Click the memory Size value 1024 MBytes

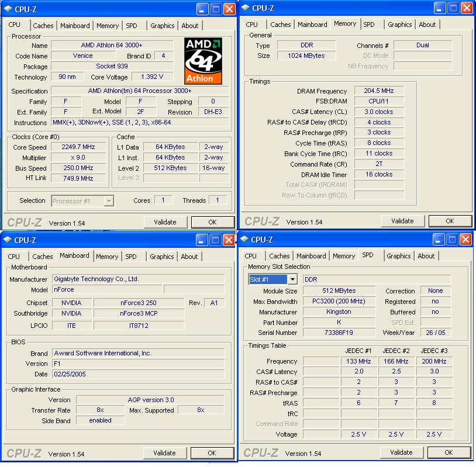[306, 56]
